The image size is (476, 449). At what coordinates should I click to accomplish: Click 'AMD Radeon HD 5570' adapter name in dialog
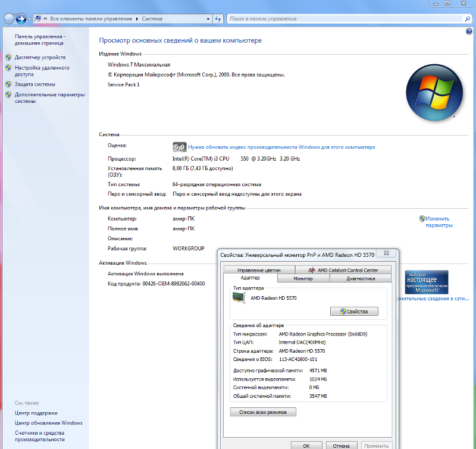[x=274, y=298]
